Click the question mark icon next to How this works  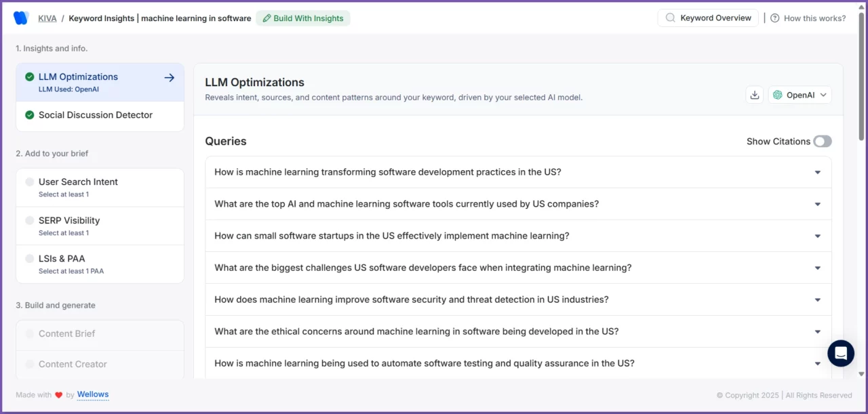click(x=774, y=18)
